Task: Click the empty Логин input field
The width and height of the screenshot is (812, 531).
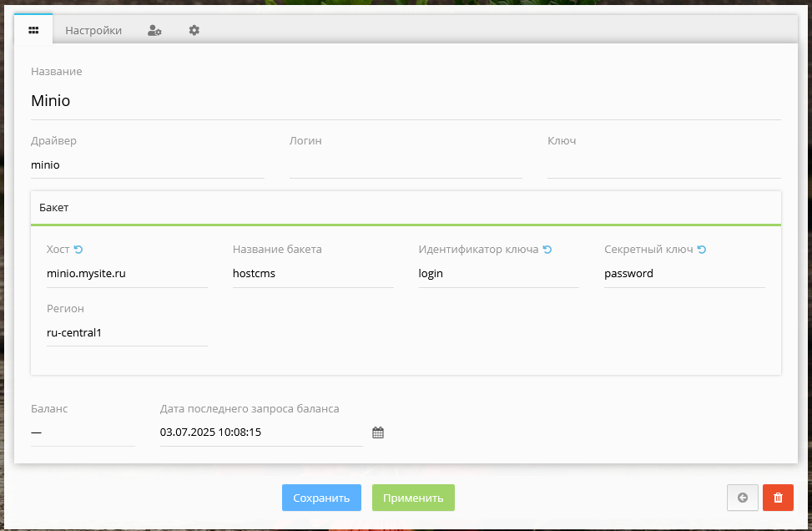Action: [x=406, y=165]
